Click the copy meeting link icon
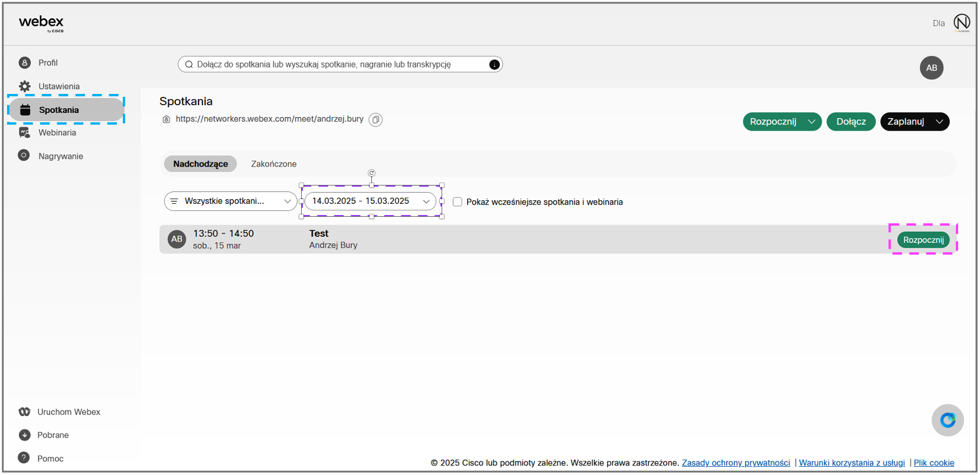 [x=375, y=120]
